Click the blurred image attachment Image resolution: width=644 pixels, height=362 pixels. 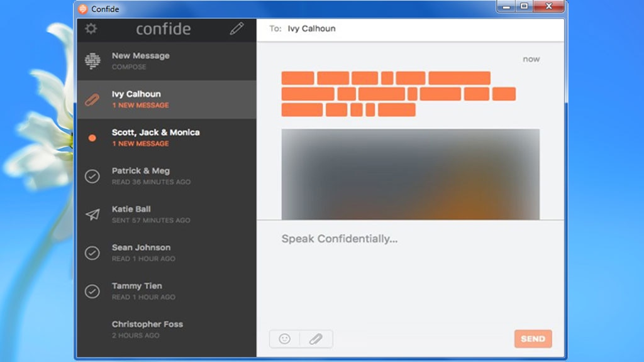pos(410,174)
